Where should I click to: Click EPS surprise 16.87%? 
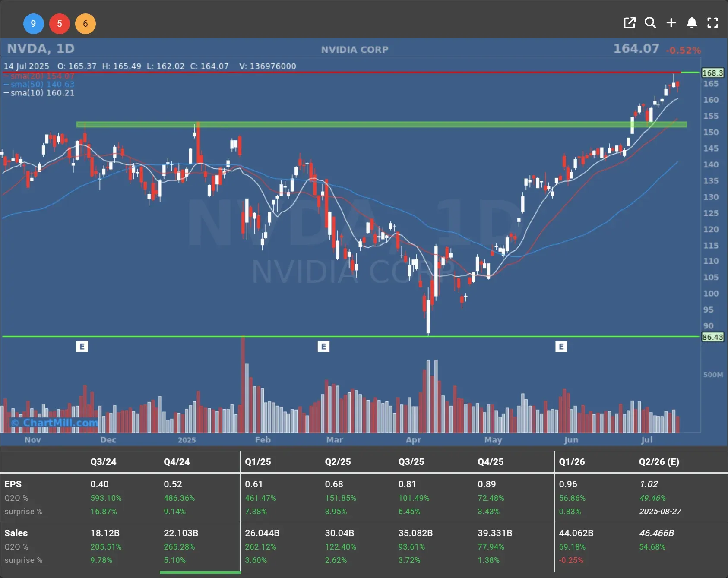(104, 512)
